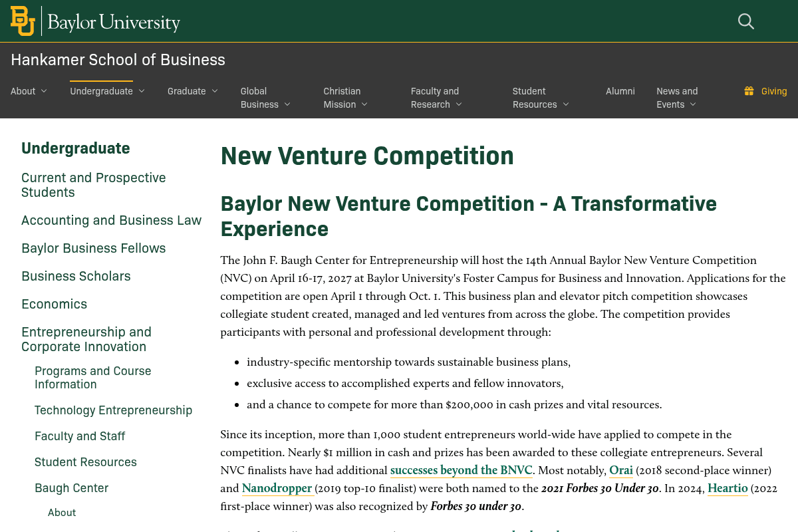This screenshot has width=798, height=532.
Task: Open the Undergraduate sidebar heading
Action: [76, 148]
